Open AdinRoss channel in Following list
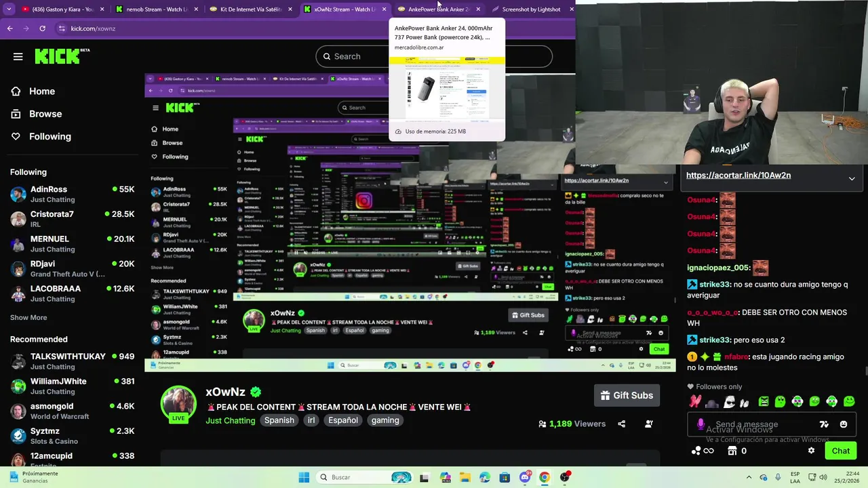This screenshot has width=868, height=488. pos(72,194)
